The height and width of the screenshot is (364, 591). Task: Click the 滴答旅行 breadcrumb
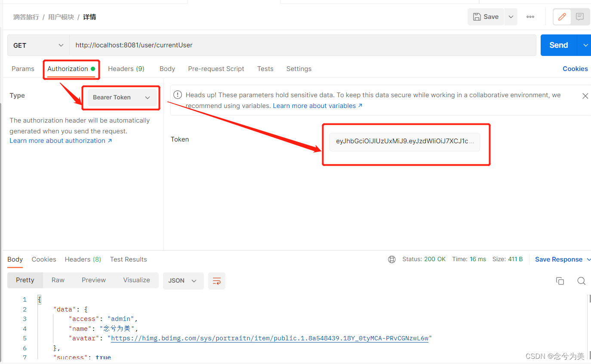[x=26, y=17]
